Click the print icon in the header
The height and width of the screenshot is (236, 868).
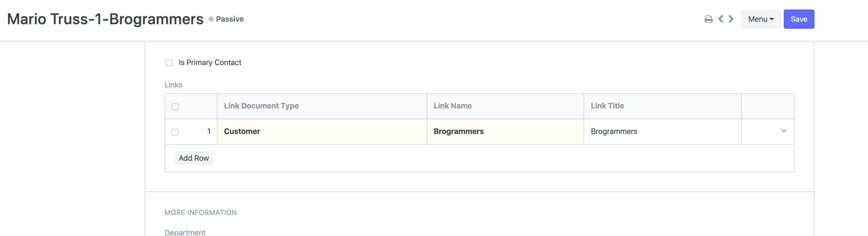tap(709, 19)
